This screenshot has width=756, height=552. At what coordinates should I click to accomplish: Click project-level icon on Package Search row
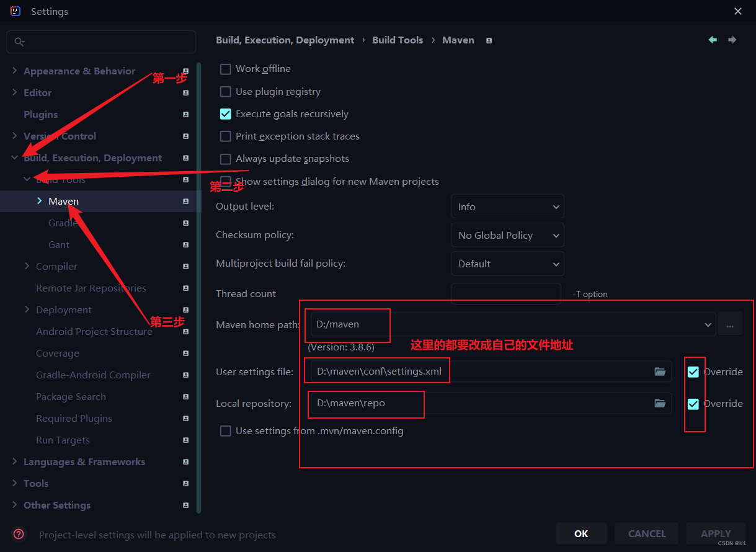pos(185,397)
